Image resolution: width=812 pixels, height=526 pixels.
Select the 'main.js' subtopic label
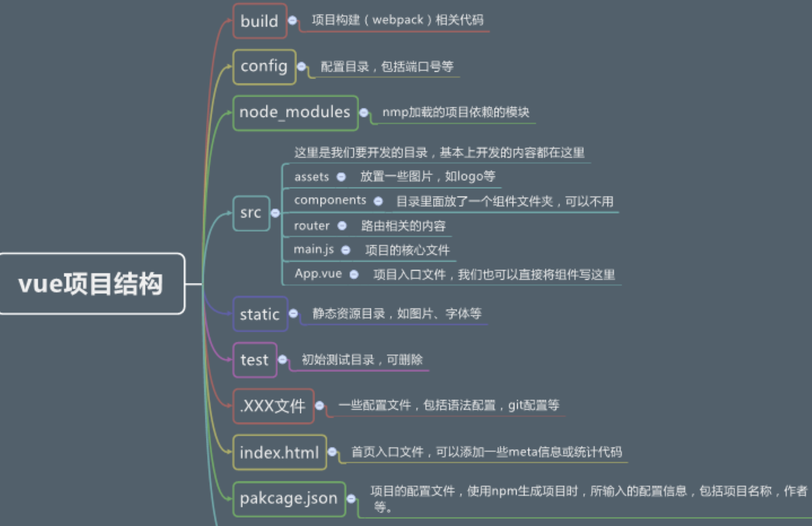tap(314, 249)
